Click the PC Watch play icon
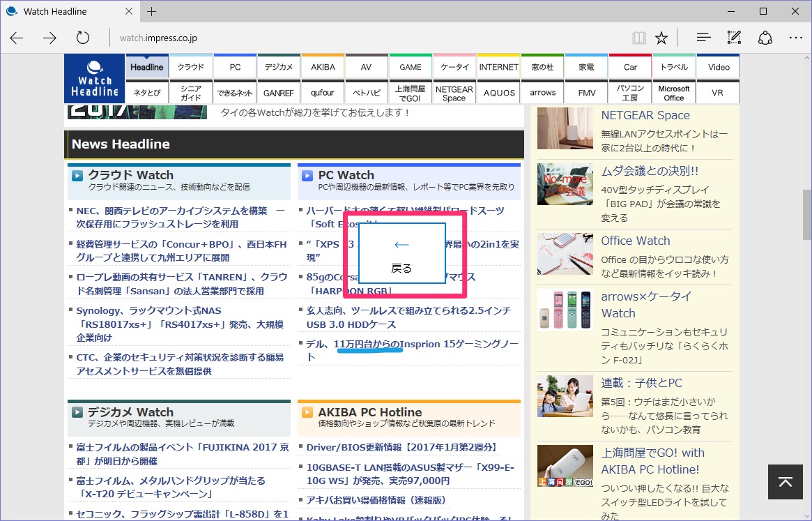The width and height of the screenshot is (812, 521). point(307,176)
